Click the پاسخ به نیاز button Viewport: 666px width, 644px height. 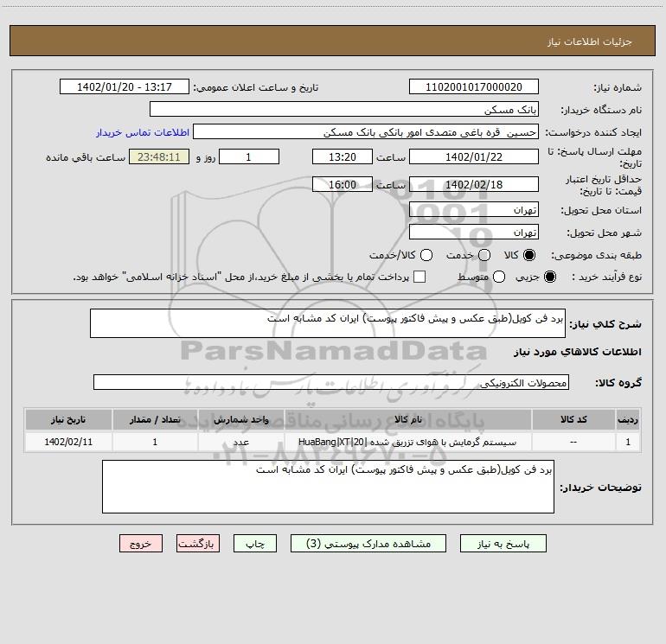503,544
